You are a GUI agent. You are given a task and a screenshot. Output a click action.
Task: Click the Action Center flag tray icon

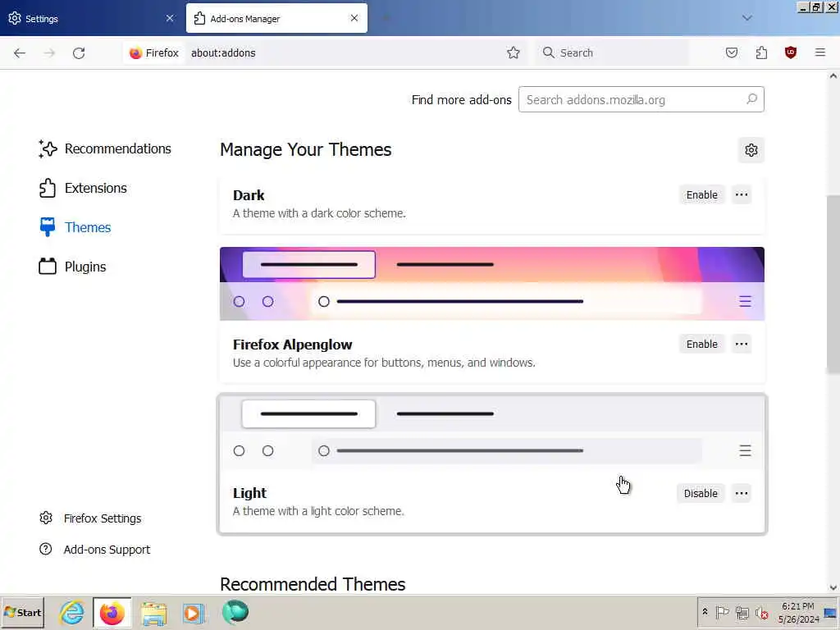click(722, 612)
